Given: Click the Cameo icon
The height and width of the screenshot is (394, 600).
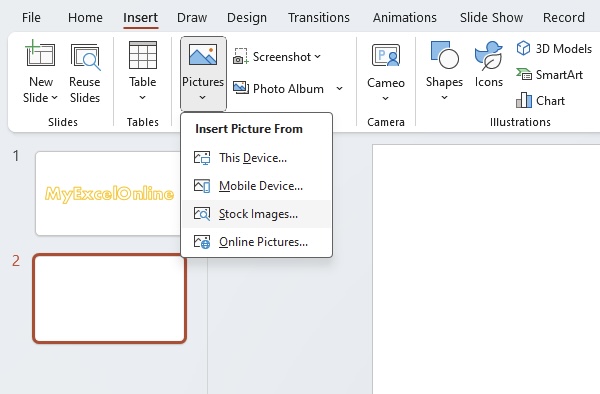Looking at the screenshot, I should click(x=386, y=55).
